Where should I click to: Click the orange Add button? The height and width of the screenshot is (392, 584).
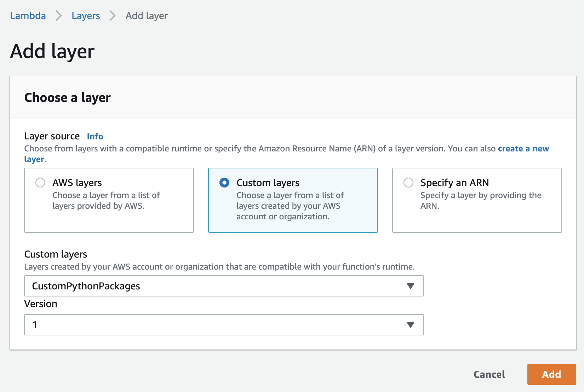pos(551,374)
